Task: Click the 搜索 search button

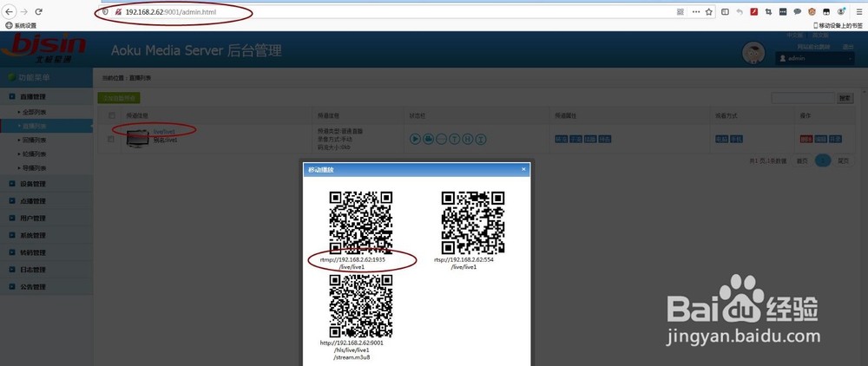Action: [x=845, y=98]
